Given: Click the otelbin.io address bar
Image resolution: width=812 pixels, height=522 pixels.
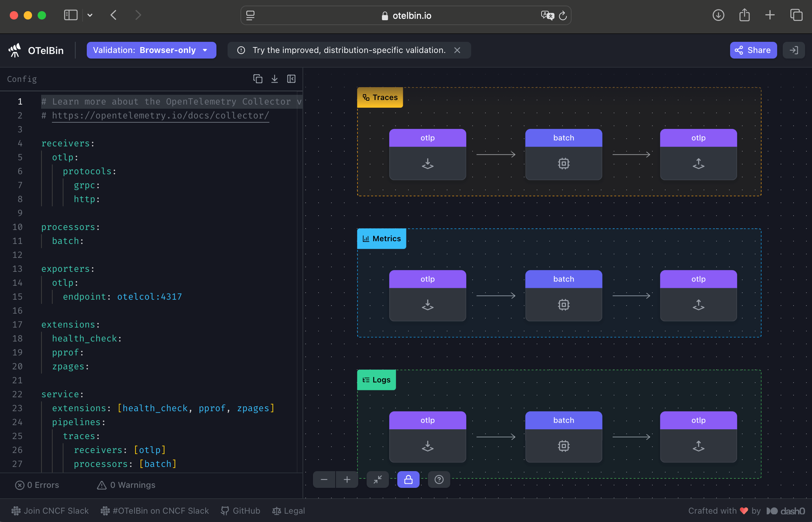Looking at the screenshot, I should point(406,16).
